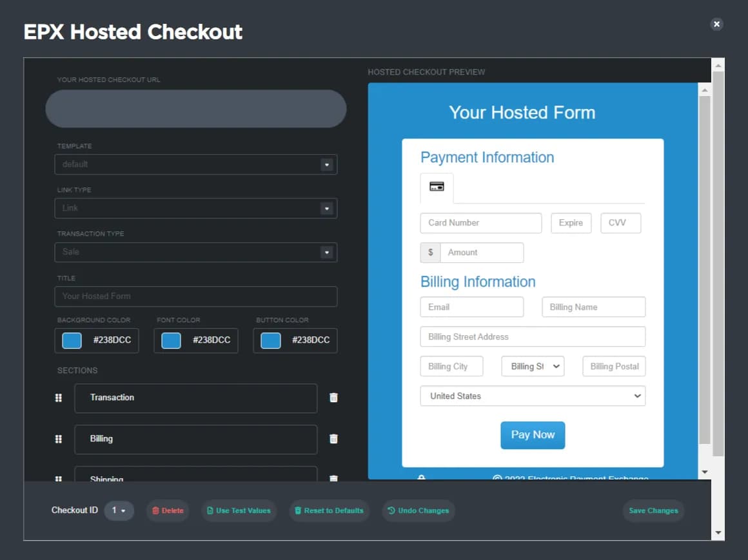The height and width of the screenshot is (560, 748).
Task: Pick the button color swatch
Action: point(270,340)
